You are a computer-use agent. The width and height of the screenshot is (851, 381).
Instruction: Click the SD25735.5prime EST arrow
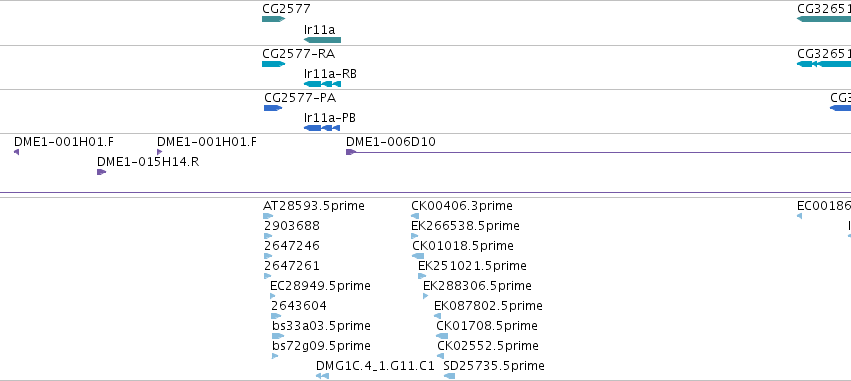pyautogui.click(x=449, y=376)
